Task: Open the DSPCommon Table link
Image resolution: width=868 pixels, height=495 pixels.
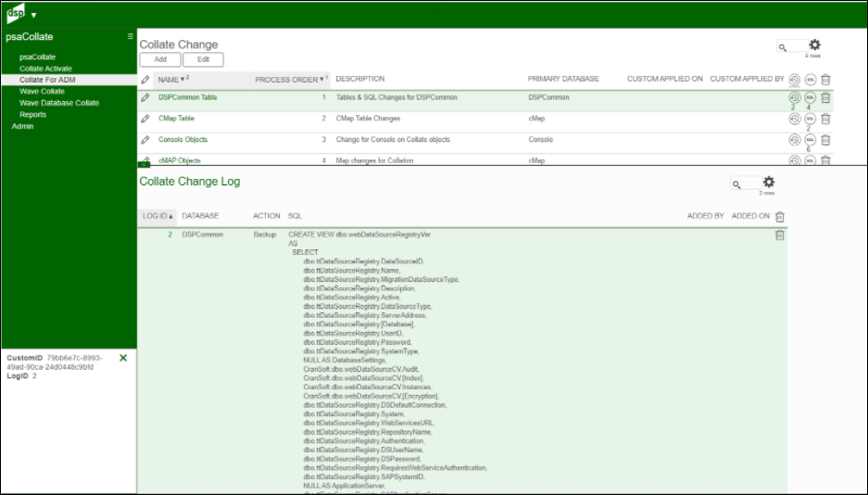Action: [x=188, y=97]
